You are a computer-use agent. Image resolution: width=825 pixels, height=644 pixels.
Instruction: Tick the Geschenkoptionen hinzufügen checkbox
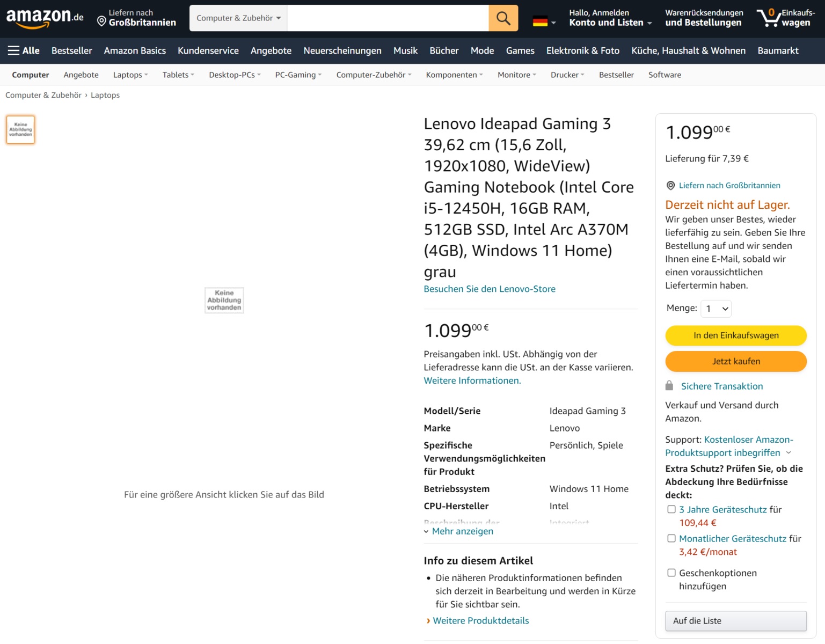pyautogui.click(x=671, y=573)
